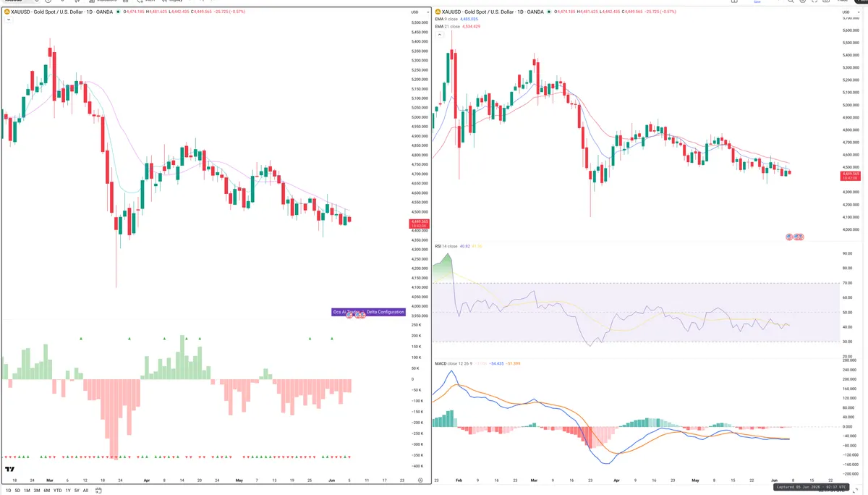The height and width of the screenshot is (495, 868).
Task: Select the 3M date range
Action: [37, 490]
